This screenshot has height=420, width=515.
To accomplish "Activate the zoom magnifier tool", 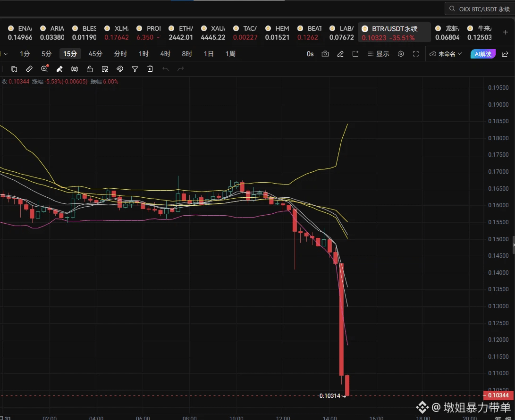I will pos(44,69).
